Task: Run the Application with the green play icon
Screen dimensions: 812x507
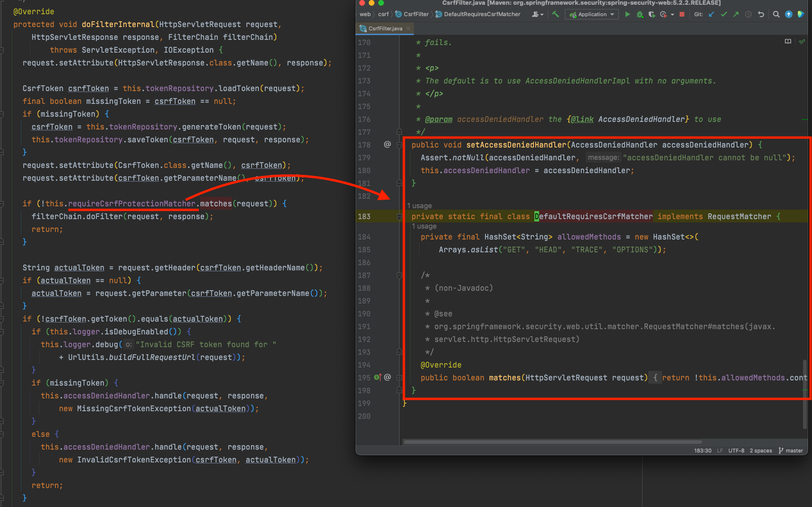Action: tap(627, 14)
